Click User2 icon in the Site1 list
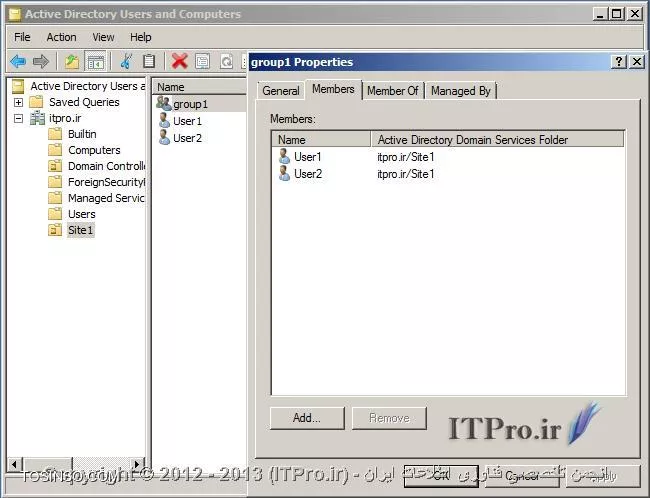Image resolution: width=650 pixels, height=498 pixels. 164,138
